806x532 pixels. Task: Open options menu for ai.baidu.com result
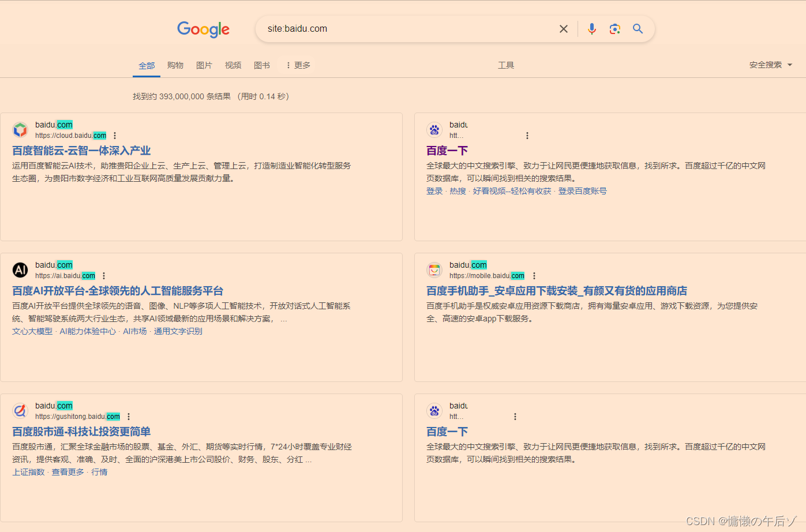tap(104, 276)
